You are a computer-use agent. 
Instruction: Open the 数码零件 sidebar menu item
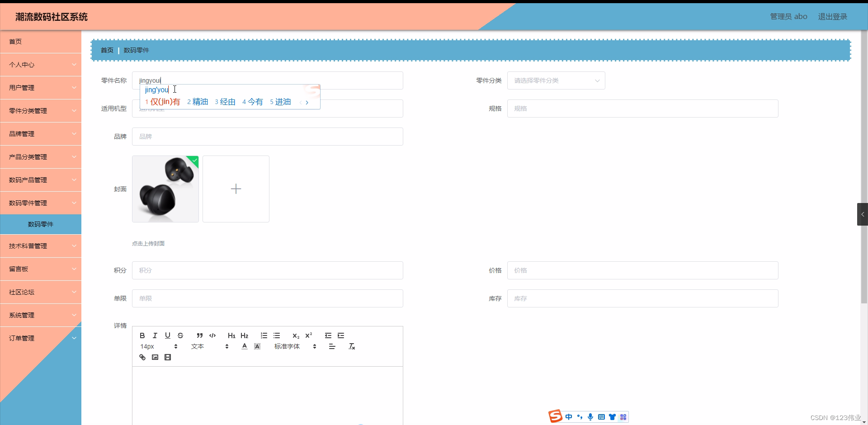[x=41, y=224]
